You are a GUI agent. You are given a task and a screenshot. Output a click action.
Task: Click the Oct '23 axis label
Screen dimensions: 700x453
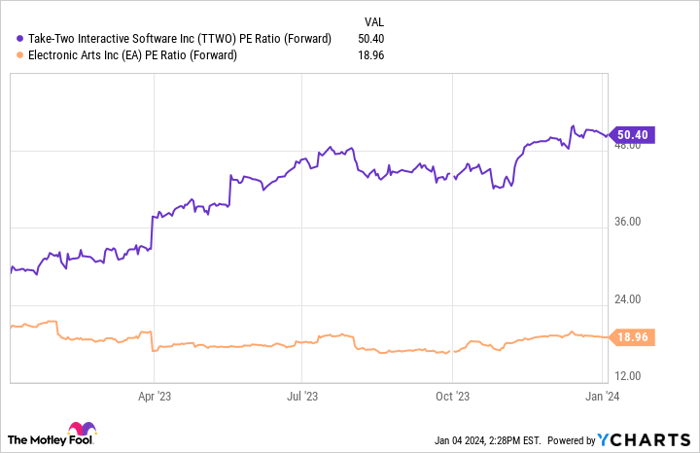(x=453, y=395)
